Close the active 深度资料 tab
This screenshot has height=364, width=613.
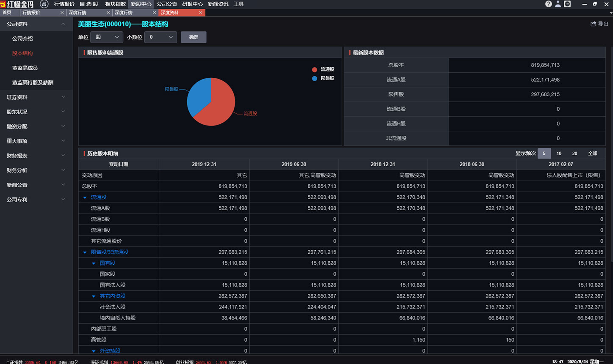point(201,13)
